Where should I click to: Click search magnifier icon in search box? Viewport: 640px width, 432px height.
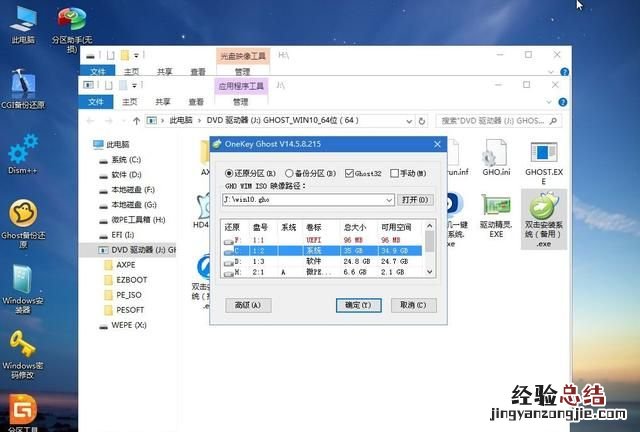pos(553,121)
